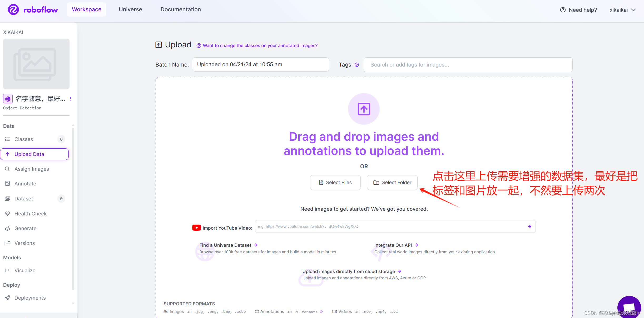Click the Workspace tab
This screenshot has width=644, height=318.
[87, 9]
